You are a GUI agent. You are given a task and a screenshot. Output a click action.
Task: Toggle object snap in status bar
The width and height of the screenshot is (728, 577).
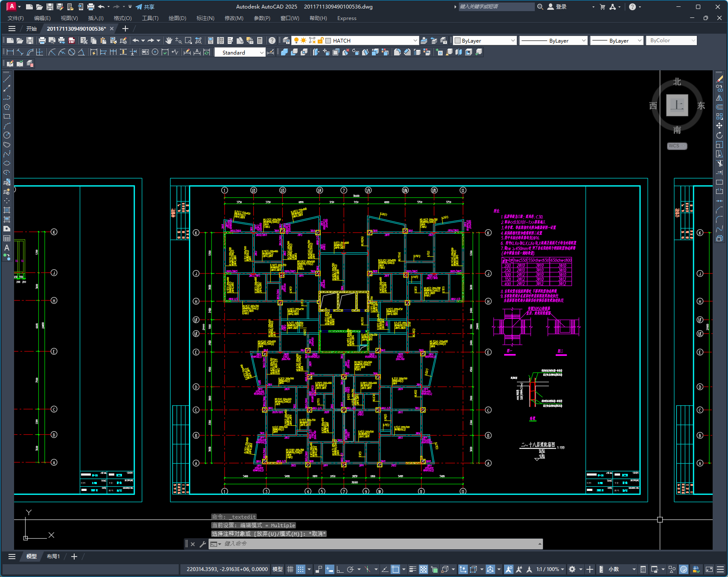click(x=395, y=569)
